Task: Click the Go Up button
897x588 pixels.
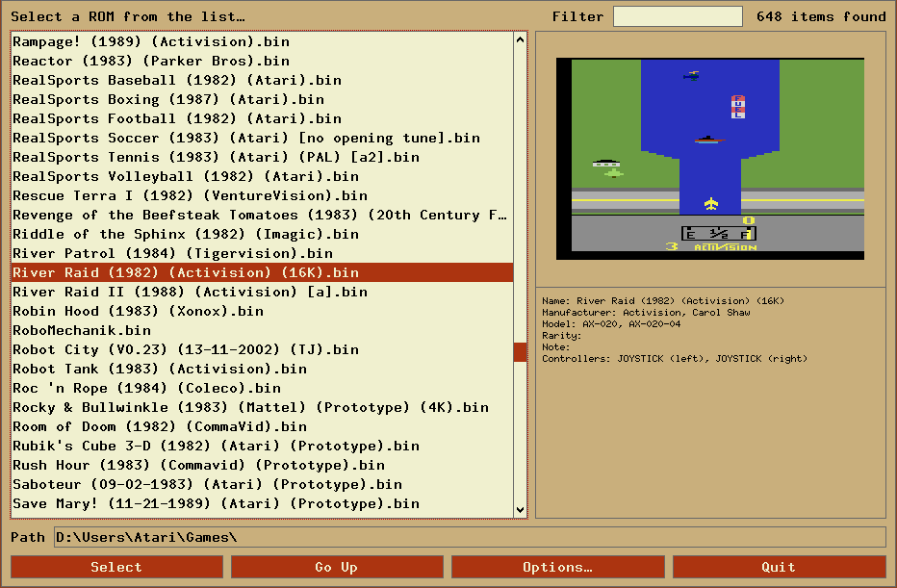Action: [337, 567]
